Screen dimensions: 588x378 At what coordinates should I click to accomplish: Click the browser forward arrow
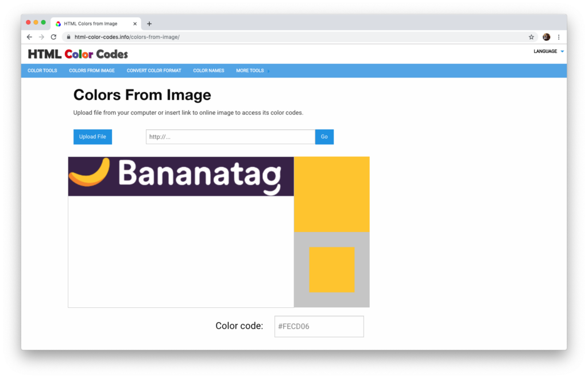41,36
